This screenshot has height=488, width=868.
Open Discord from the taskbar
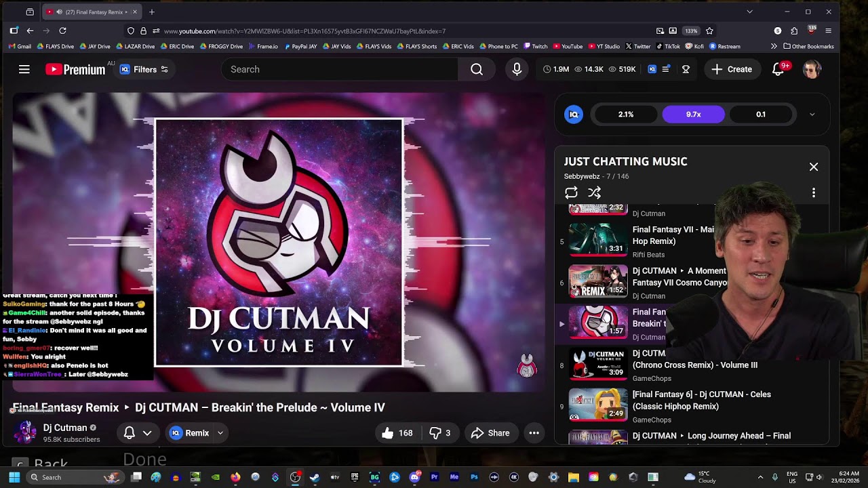click(414, 477)
